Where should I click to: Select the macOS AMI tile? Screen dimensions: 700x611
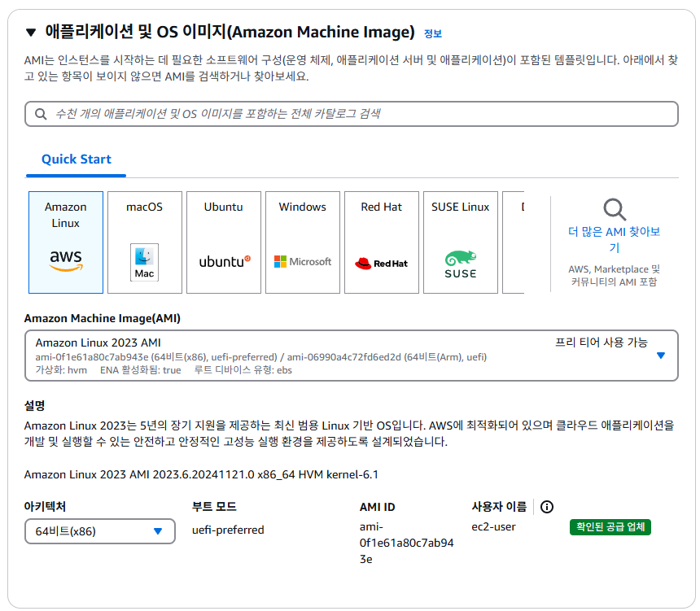tap(145, 242)
